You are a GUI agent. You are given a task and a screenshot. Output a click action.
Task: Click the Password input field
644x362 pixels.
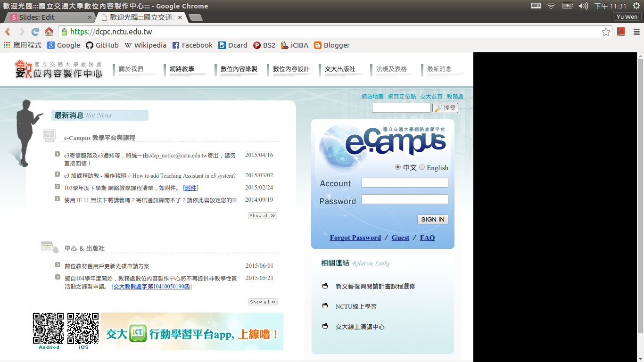coord(405,199)
